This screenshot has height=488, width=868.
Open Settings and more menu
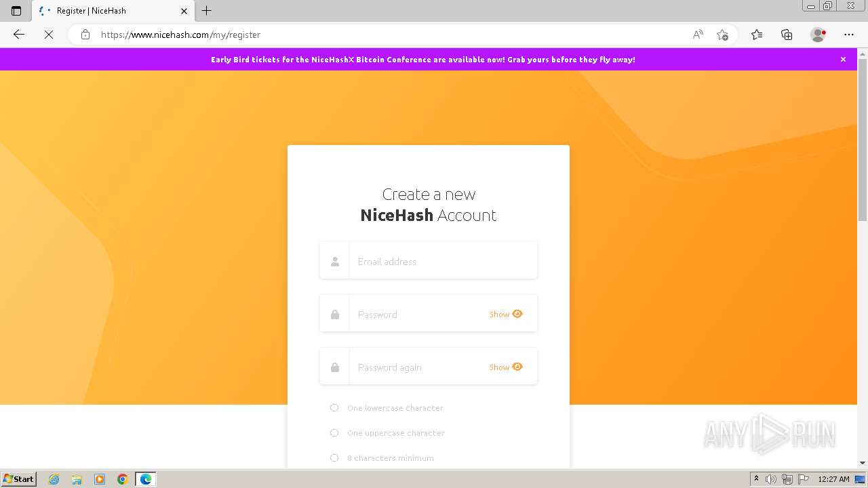(849, 35)
